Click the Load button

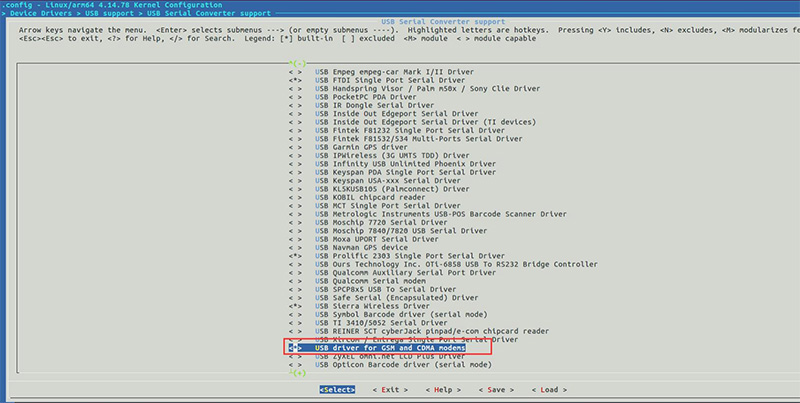(x=549, y=390)
